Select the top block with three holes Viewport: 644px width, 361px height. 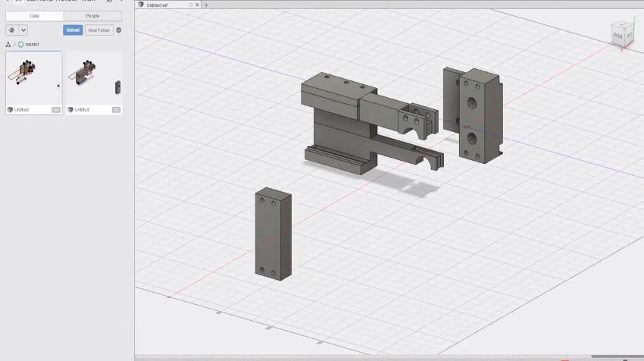(x=339, y=96)
